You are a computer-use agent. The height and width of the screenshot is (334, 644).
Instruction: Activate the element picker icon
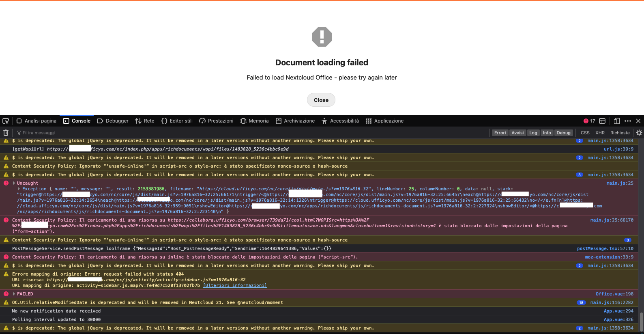coord(6,121)
